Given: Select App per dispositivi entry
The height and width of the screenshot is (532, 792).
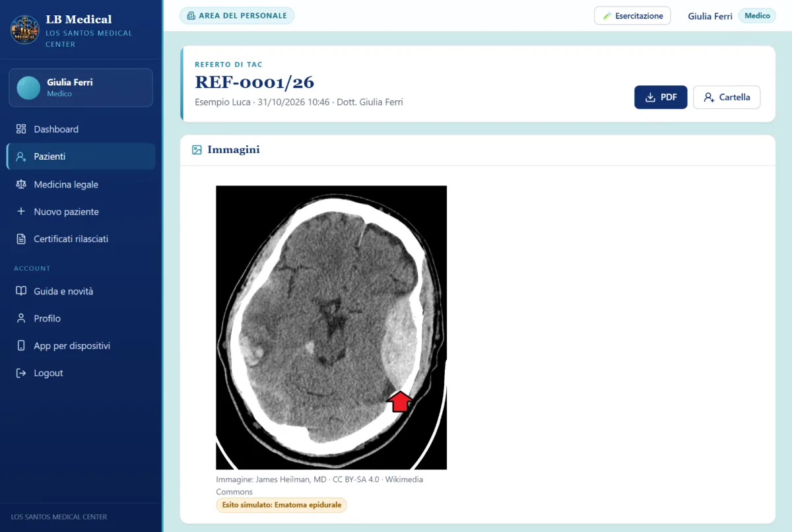Looking at the screenshot, I should point(81,346).
